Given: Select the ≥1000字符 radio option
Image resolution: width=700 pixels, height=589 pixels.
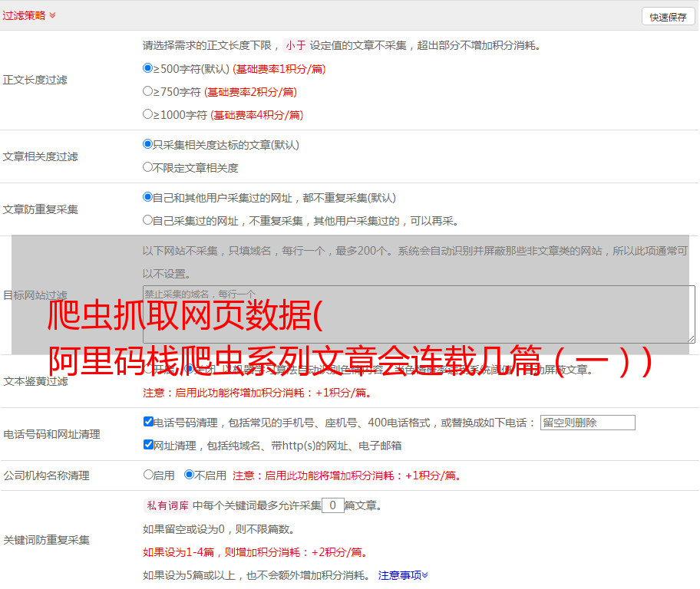Looking at the screenshot, I should coord(148,114).
